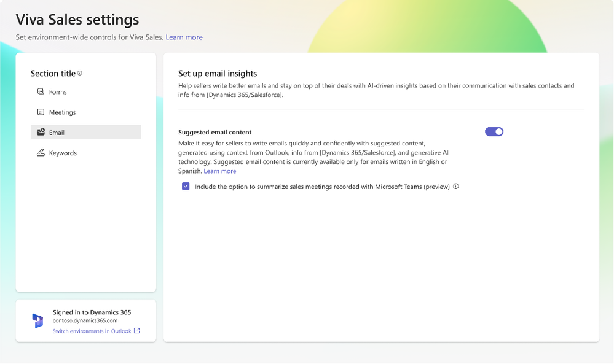Uncheck summarize sales meetings checkbox

pos(186,187)
